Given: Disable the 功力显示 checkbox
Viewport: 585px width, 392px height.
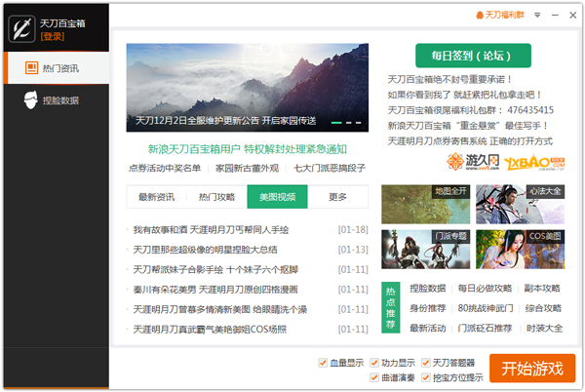Looking at the screenshot, I should [375, 363].
